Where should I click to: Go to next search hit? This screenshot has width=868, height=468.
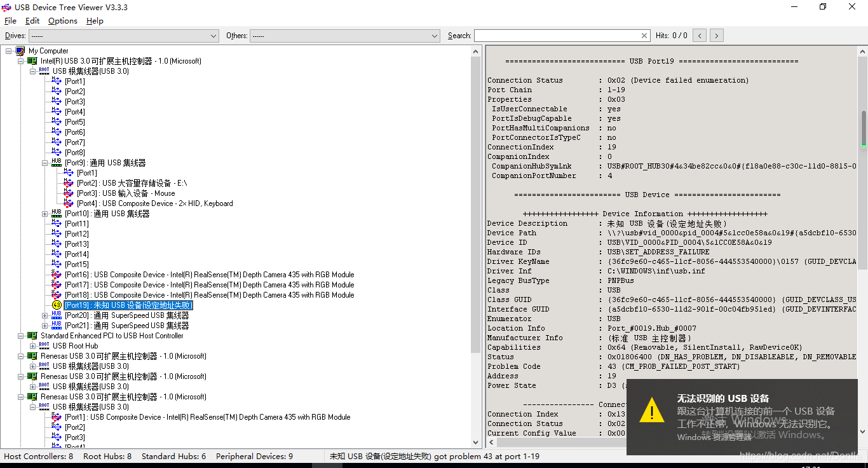coord(717,36)
